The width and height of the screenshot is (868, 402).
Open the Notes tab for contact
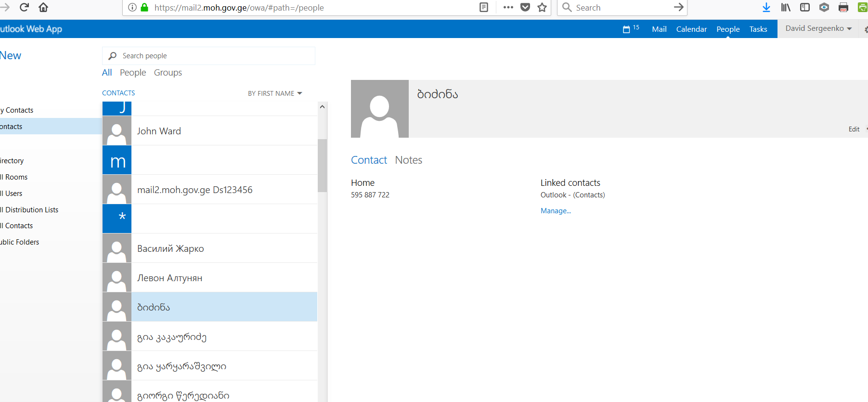coord(408,160)
